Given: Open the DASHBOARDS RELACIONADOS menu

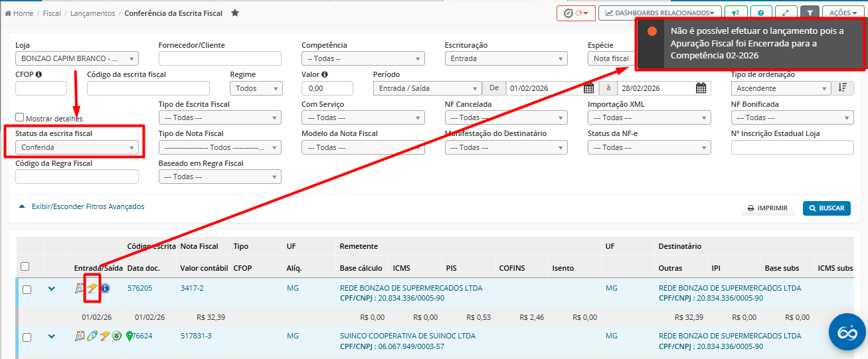Looking at the screenshot, I should pyautogui.click(x=659, y=13).
